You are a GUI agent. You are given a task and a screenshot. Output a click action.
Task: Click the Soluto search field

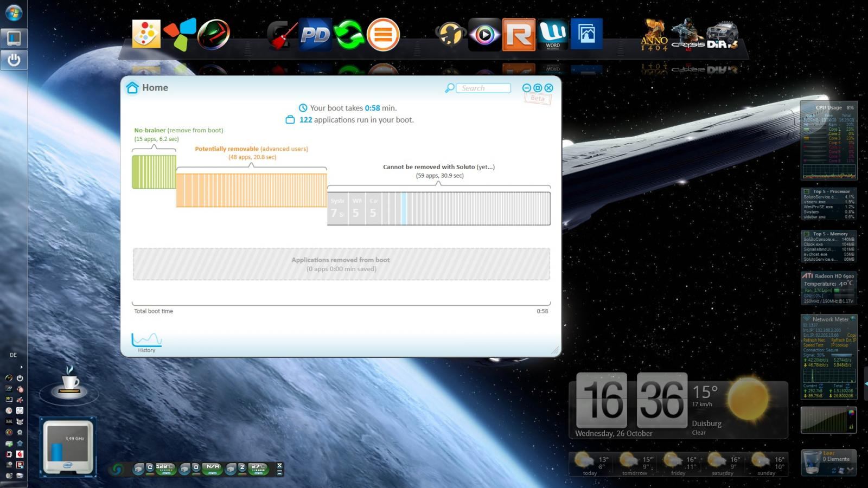(483, 88)
